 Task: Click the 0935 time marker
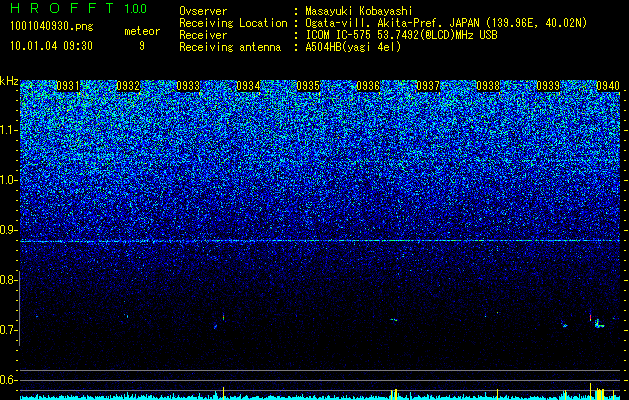(308, 86)
